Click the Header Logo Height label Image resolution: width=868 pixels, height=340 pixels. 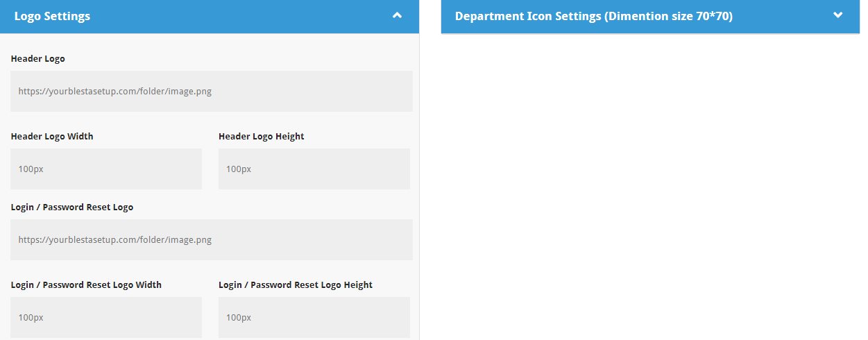pyautogui.click(x=261, y=137)
